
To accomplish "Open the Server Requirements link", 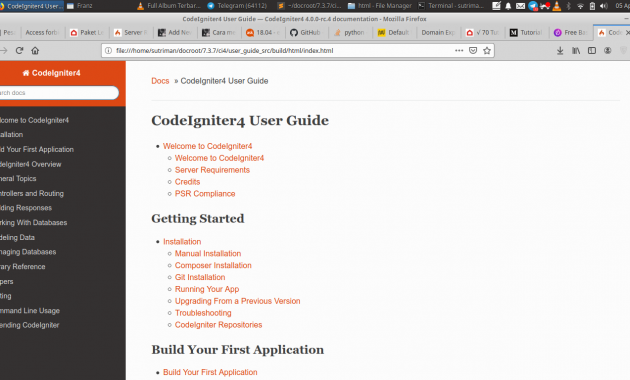I will 212,170.
